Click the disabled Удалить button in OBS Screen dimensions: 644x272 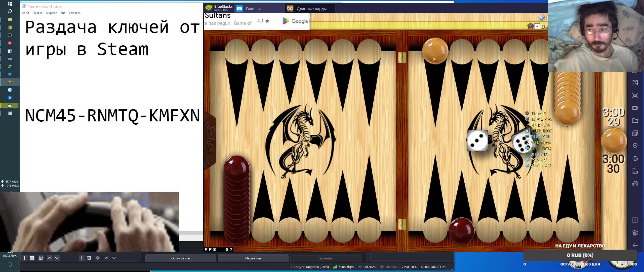click(326, 258)
